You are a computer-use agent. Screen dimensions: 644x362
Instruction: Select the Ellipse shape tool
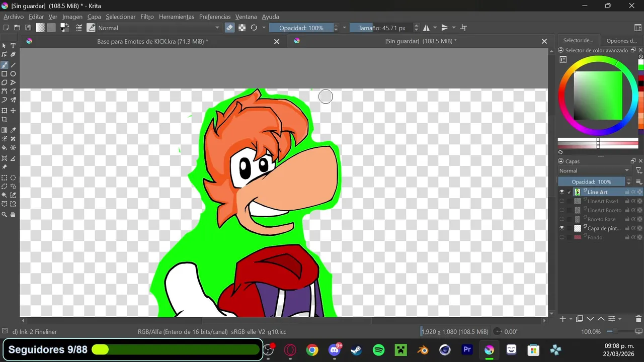coord(13,74)
